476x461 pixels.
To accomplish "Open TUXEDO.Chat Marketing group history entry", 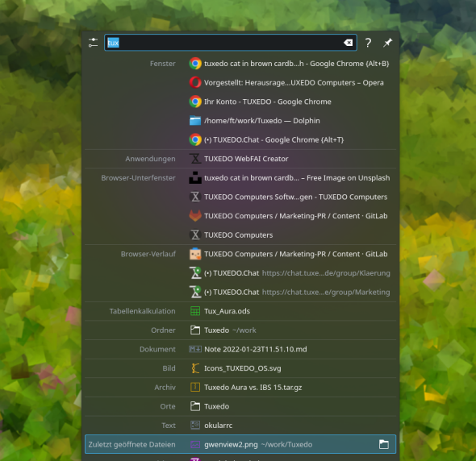I will (x=240, y=292).
